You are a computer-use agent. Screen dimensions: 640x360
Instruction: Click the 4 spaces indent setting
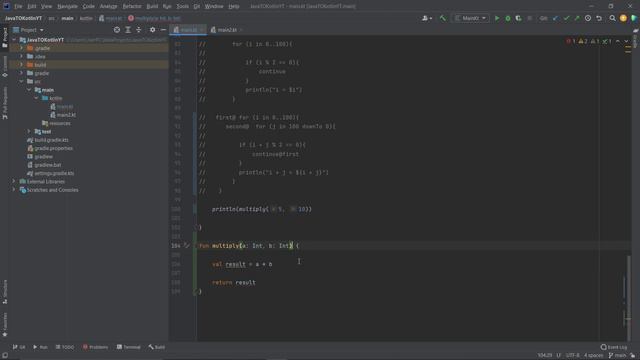click(x=593, y=356)
